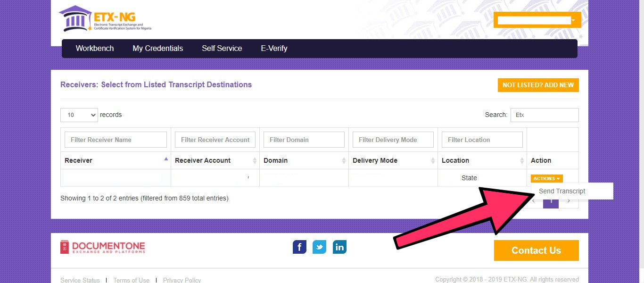Click the Documentone footer logo
The width and height of the screenshot is (644, 283).
[102, 246]
